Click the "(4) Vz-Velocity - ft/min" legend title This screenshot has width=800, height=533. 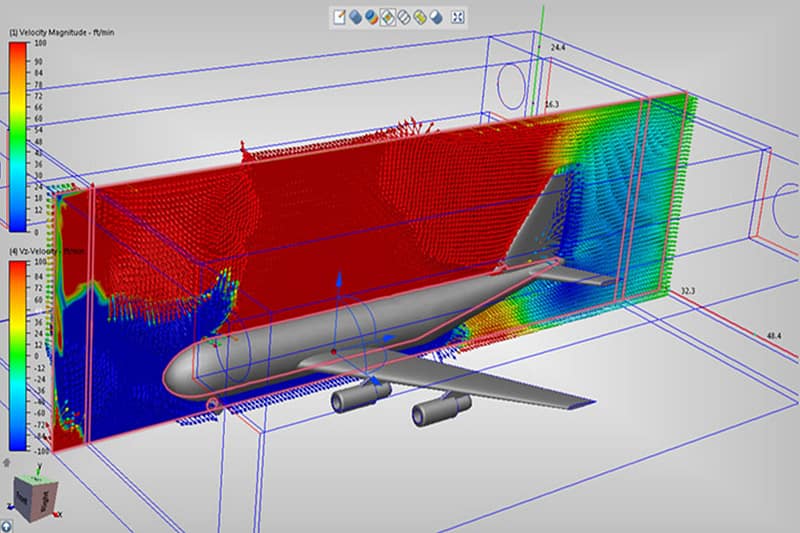[x=47, y=251]
